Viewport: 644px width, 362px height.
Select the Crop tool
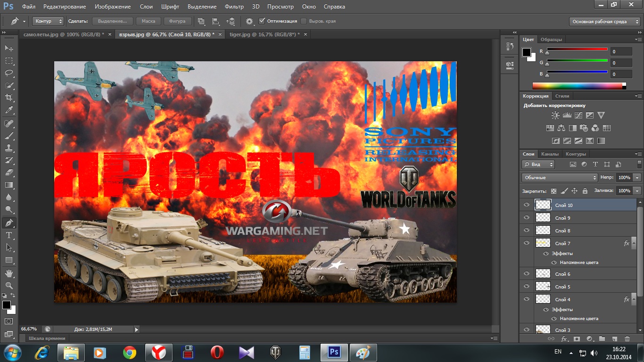click(8, 98)
